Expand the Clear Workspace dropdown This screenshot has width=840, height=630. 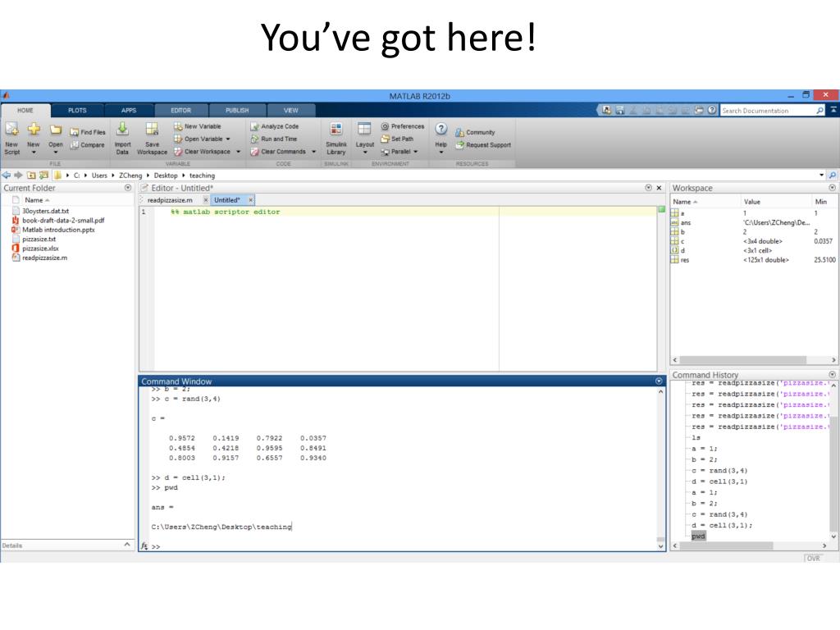click(x=239, y=152)
